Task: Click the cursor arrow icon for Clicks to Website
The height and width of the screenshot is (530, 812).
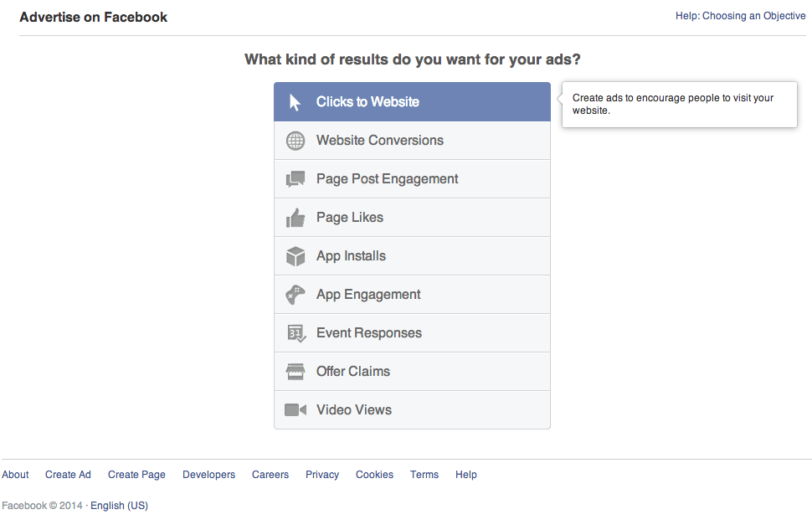Action: 295,102
